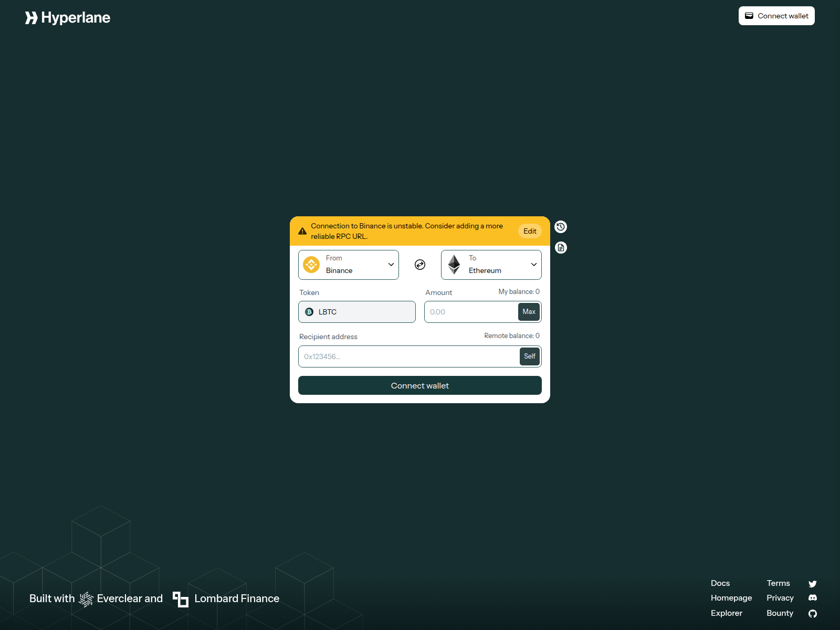Open the Twitter link icon
Viewport: 840px width, 630px height.
coord(813,584)
